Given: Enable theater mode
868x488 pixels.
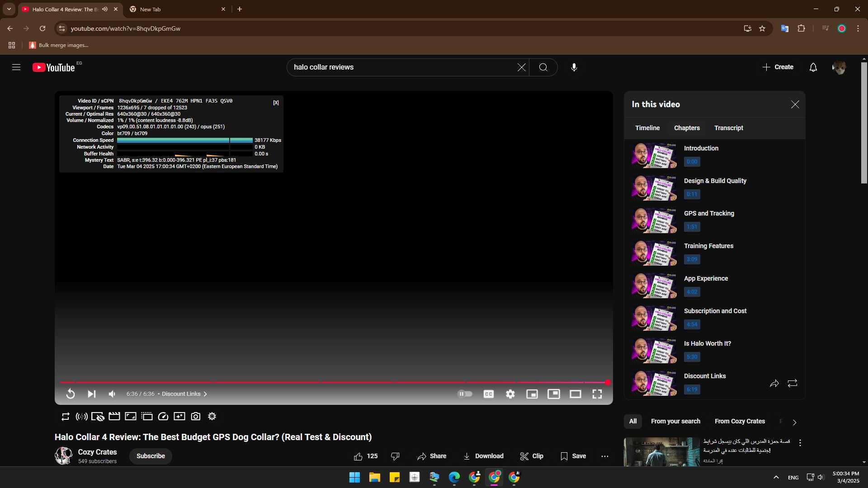Looking at the screenshot, I should (x=576, y=394).
